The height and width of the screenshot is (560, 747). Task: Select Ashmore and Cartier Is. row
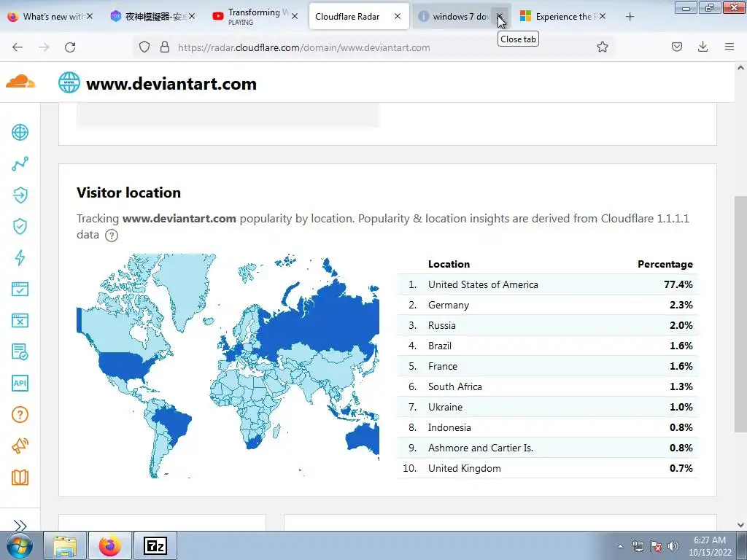coord(548,448)
